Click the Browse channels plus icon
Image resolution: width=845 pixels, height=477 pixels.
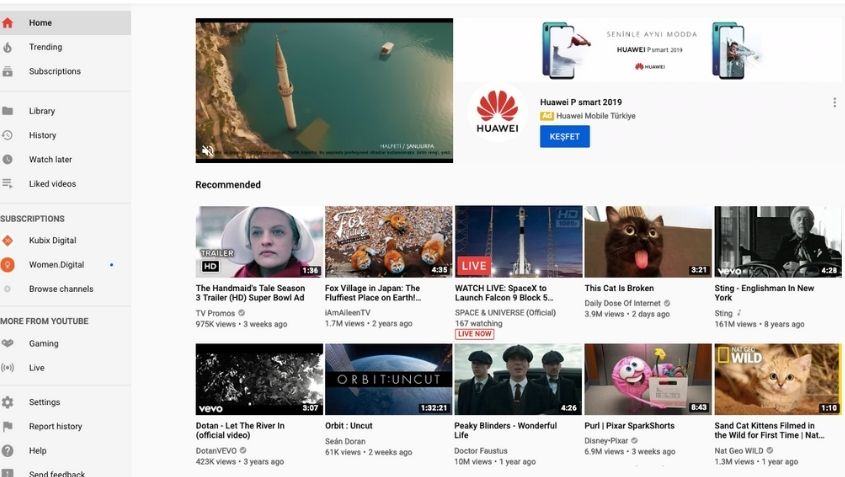pos(8,289)
